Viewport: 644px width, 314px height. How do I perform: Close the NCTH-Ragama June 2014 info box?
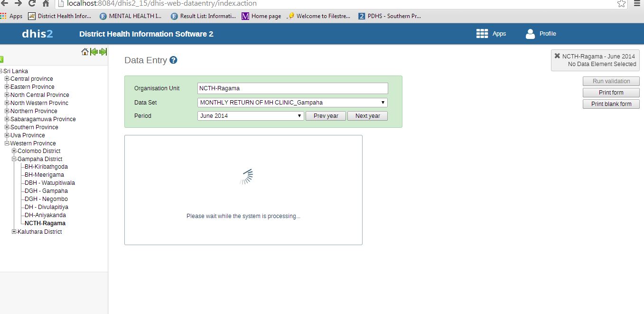click(x=557, y=56)
